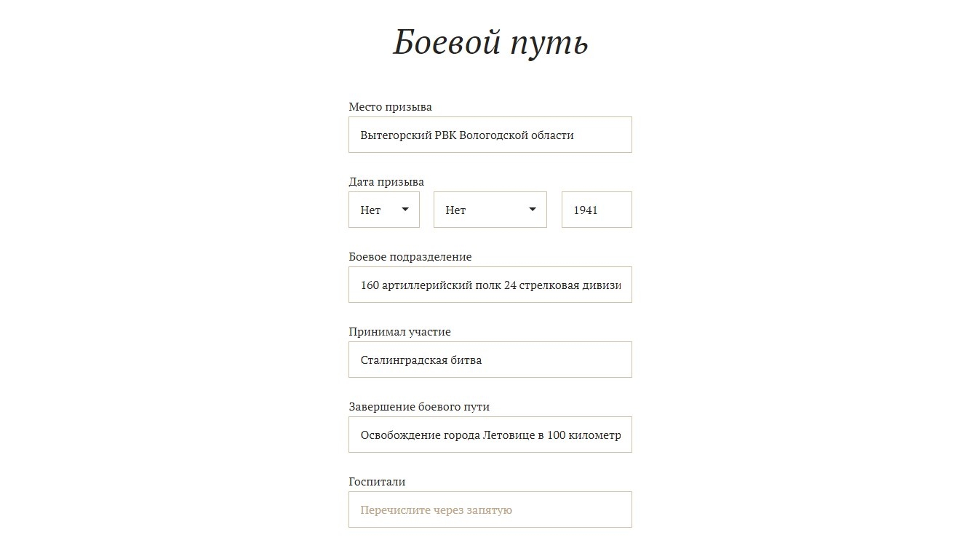Viewport: 980px width, 559px height.
Task: Click the 'Перечислите через запятую' placeholder text
Action: click(436, 510)
